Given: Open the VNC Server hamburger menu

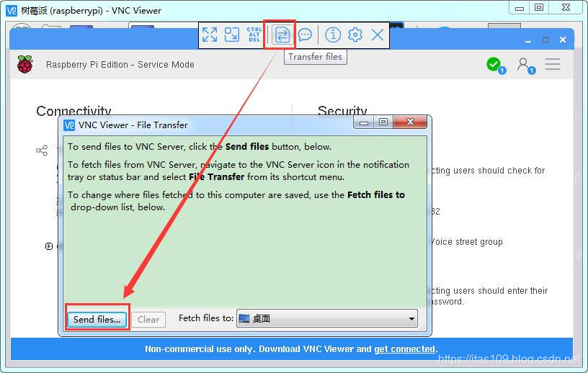Looking at the screenshot, I should click(x=553, y=64).
